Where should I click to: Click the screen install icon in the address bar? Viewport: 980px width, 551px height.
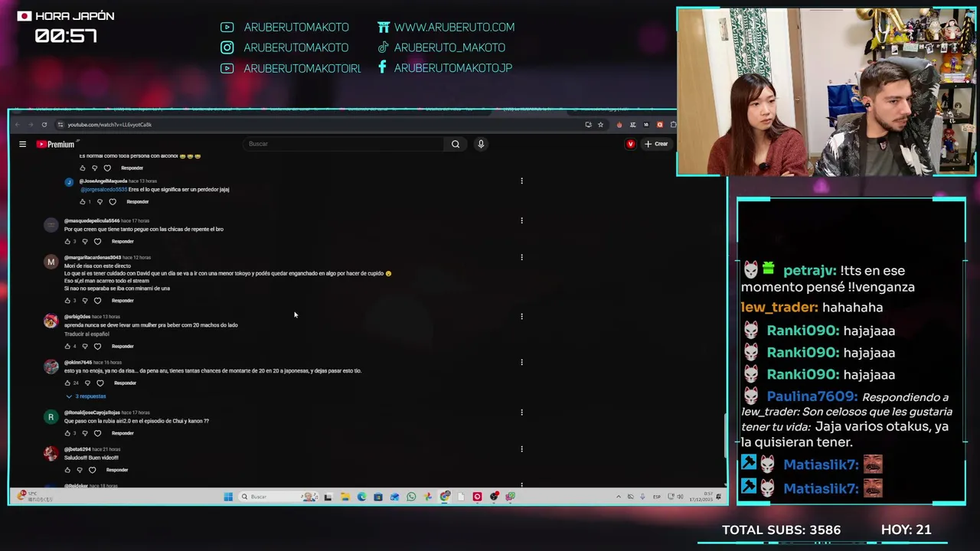[588, 125]
